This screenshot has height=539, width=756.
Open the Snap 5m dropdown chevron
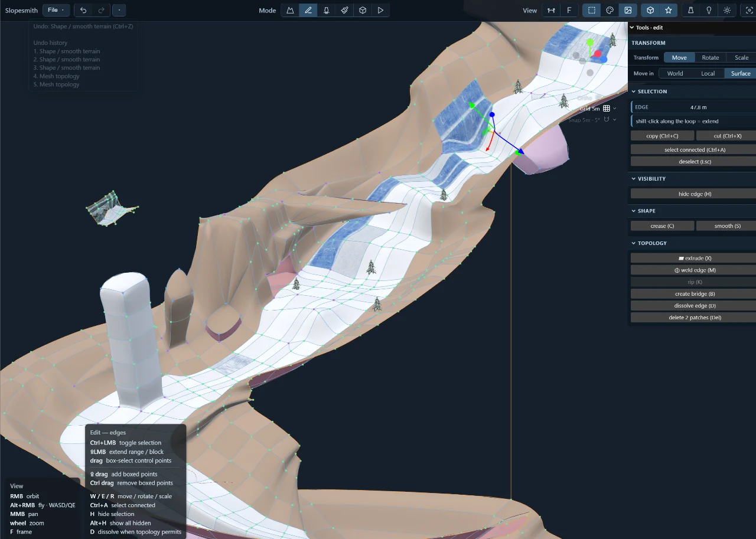tap(615, 120)
